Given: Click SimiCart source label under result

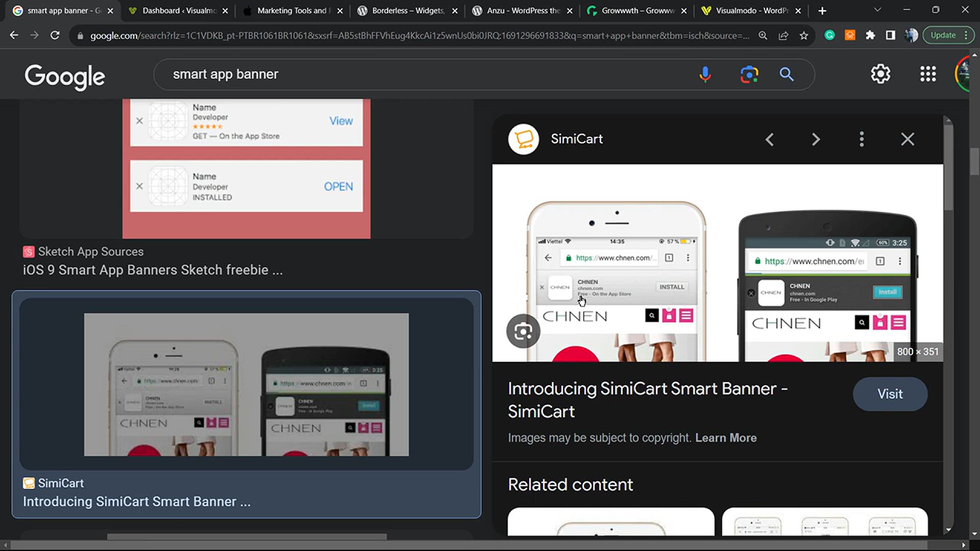Looking at the screenshot, I should (x=61, y=483).
